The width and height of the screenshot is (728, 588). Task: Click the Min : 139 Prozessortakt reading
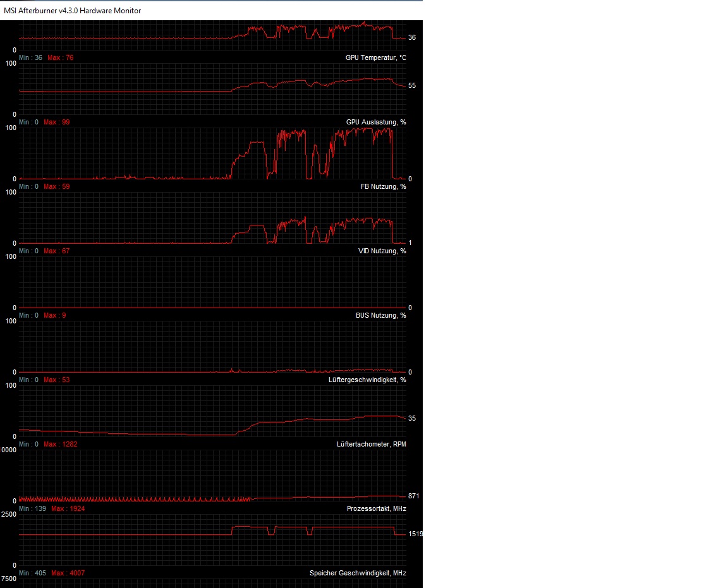32,508
